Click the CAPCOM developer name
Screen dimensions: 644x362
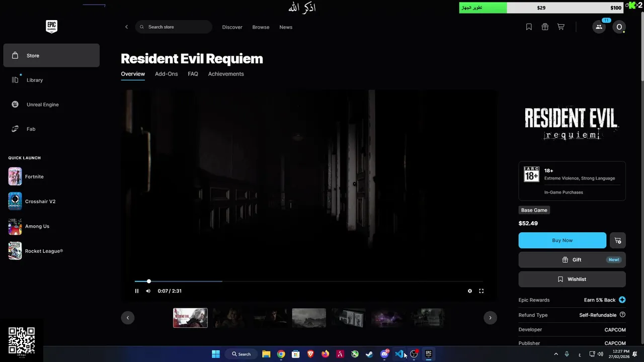pyautogui.click(x=615, y=330)
